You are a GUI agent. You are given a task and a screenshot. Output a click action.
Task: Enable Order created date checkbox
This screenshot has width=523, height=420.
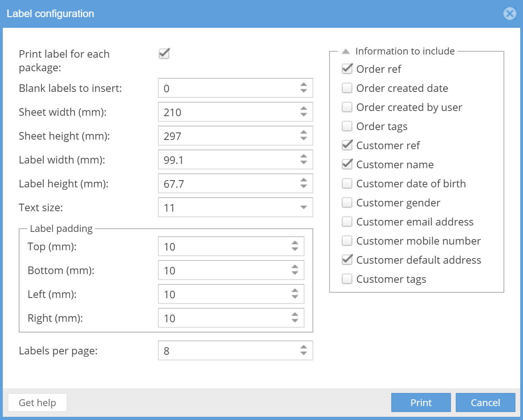347,88
